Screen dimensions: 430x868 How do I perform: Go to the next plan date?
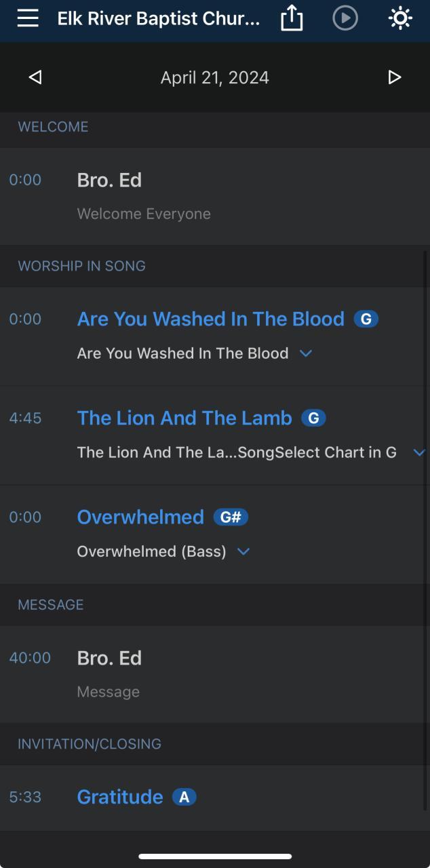tap(395, 77)
